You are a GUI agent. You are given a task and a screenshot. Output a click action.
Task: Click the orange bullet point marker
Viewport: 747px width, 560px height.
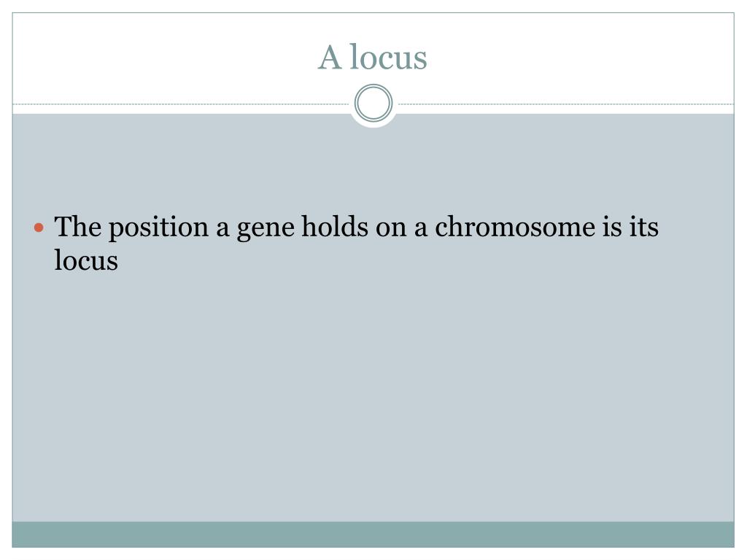(39, 227)
